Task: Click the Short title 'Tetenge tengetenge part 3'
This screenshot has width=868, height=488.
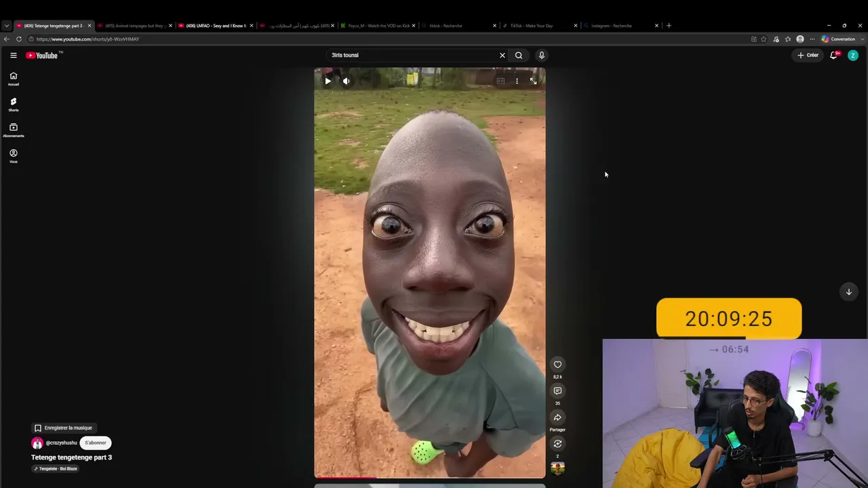Action: coord(71,457)
